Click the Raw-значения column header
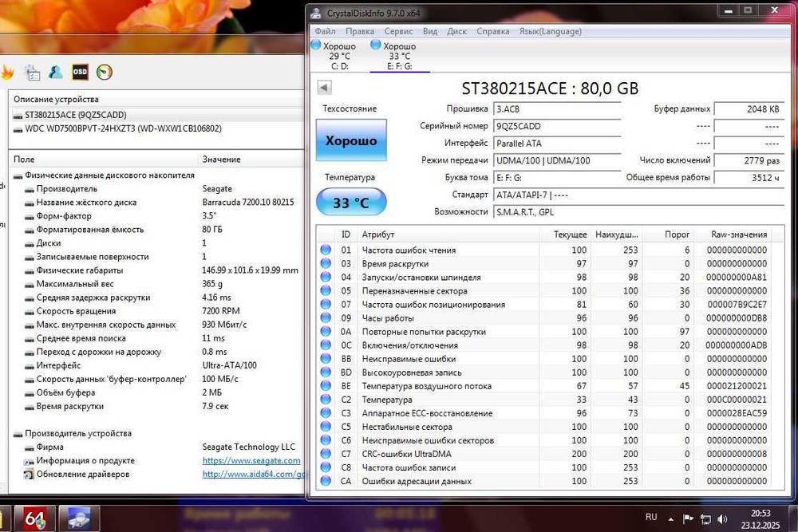798x532 pixels. point(739,234)
